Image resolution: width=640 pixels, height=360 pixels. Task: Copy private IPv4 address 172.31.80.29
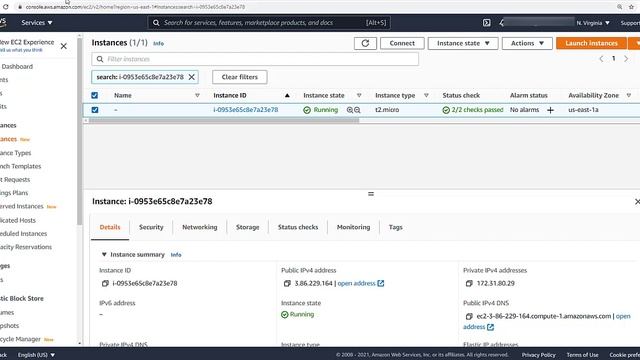click(x=469, y=283)
